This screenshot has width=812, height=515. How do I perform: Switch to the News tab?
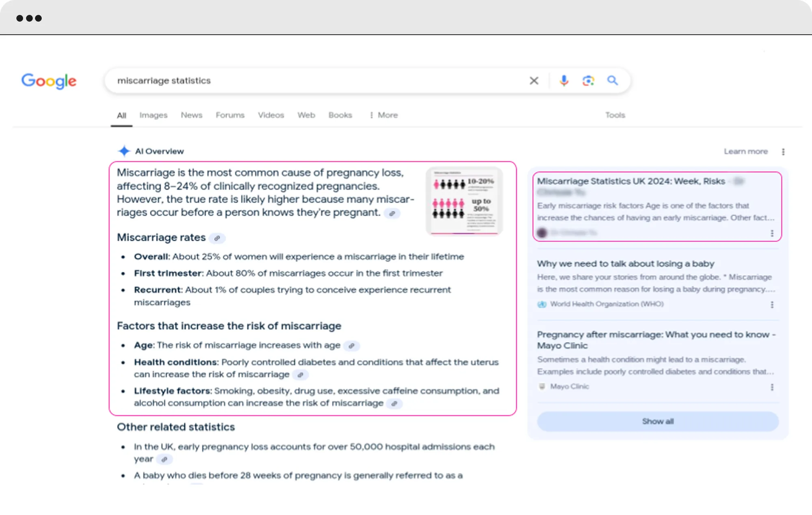(191, 115)
